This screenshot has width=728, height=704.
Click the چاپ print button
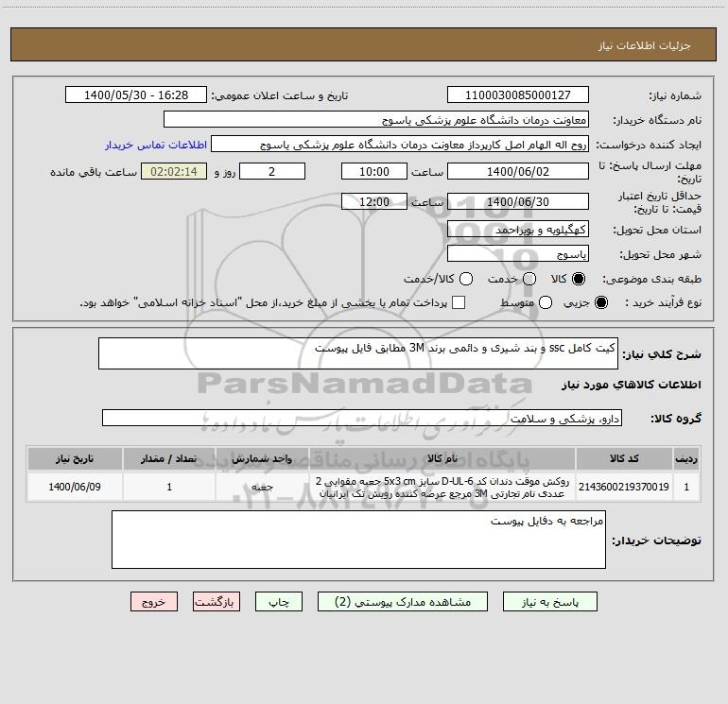click(x=279, y=602)
